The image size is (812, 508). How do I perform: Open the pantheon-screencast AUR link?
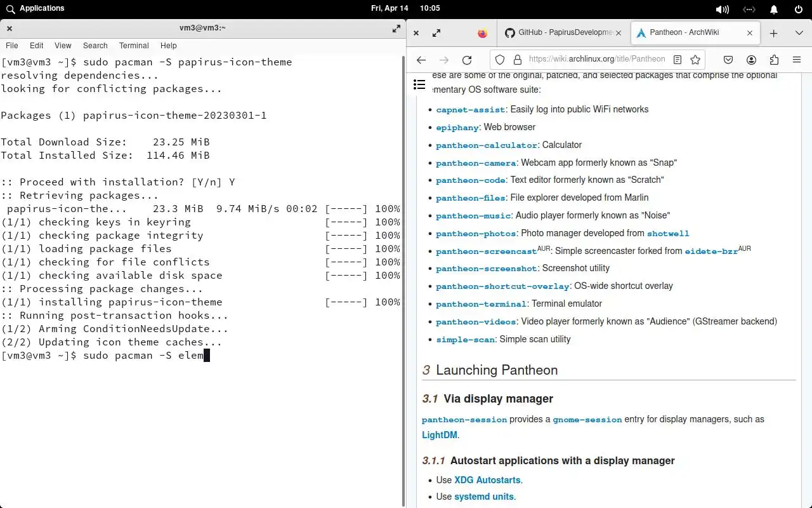click(x=487, y=251)
